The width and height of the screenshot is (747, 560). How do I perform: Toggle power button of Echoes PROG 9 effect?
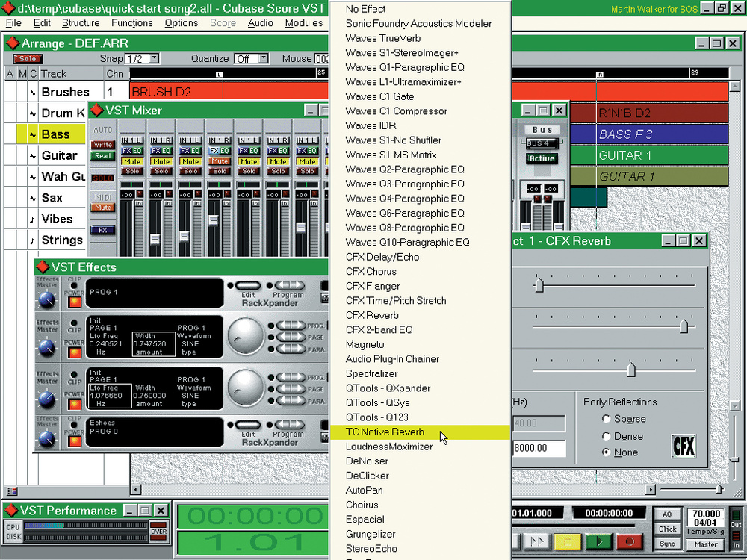pos(74,441)
